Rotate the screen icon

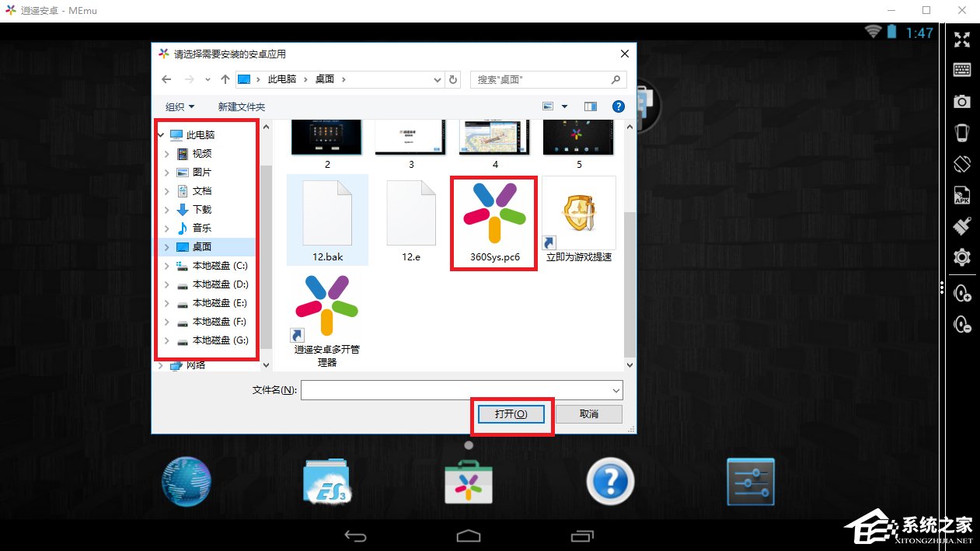[962, 164]
